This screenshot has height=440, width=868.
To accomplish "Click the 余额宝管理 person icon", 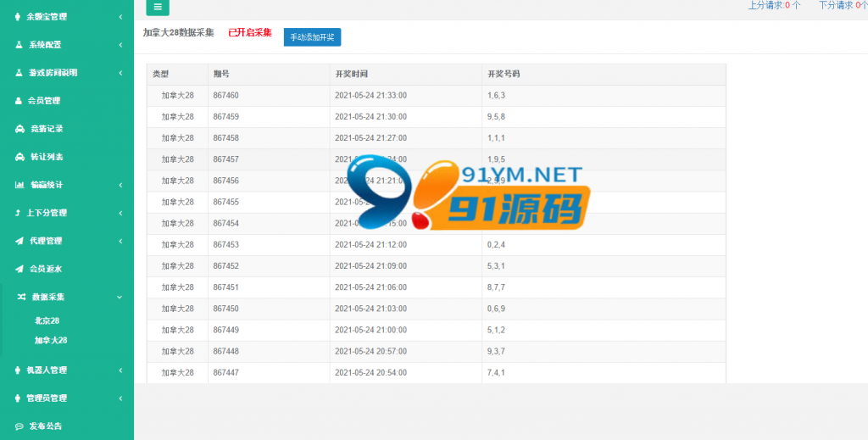I will tap(18, 17).
